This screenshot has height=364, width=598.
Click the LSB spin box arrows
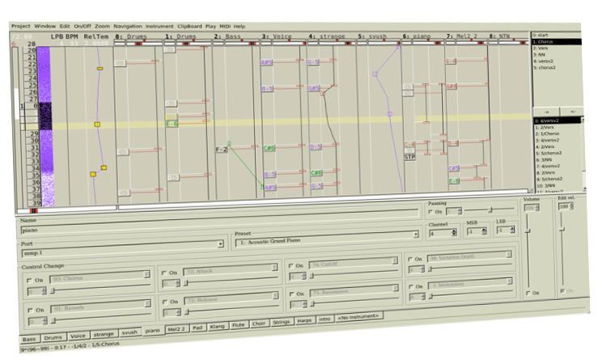point(512,230)
